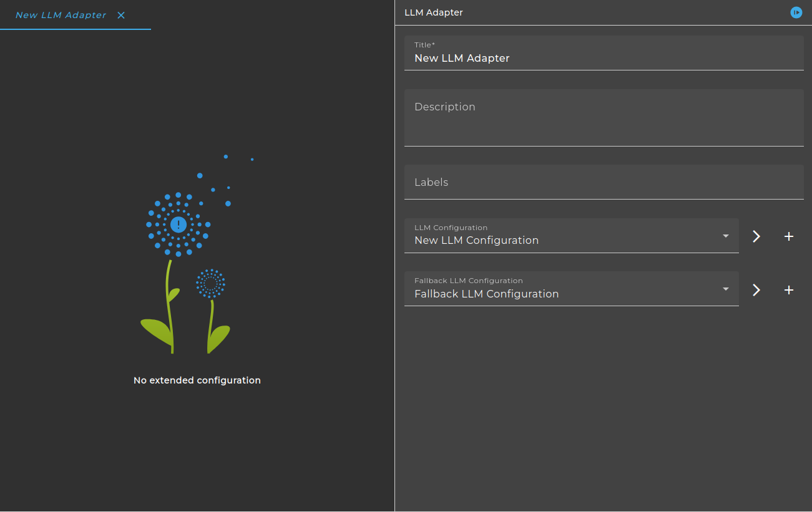
Task: Click the No extended configuration message
Action: click(x=197, y=380)
